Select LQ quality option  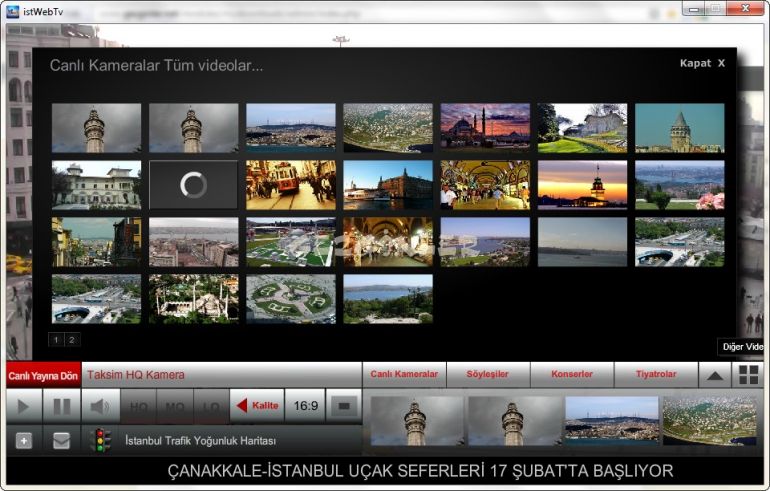tap(211, 407)
